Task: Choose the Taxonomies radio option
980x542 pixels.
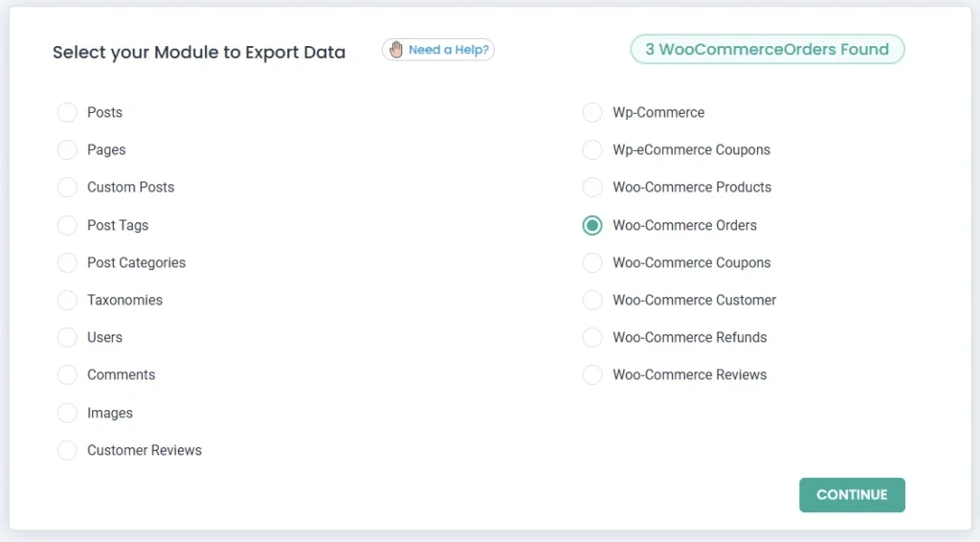Action: (67, 301)
